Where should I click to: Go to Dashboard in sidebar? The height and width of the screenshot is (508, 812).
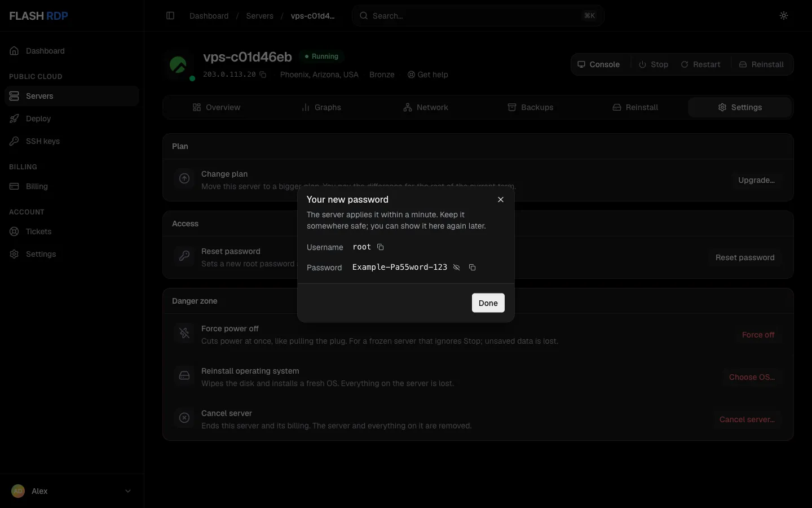tap(72, 51)
